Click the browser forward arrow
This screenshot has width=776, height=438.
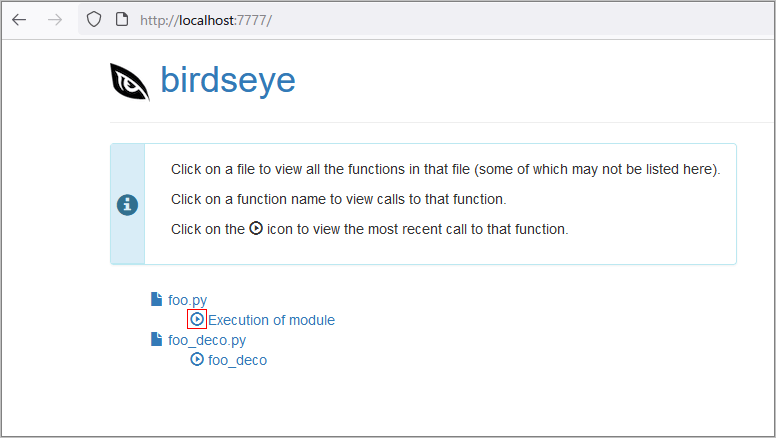[55, 20]
